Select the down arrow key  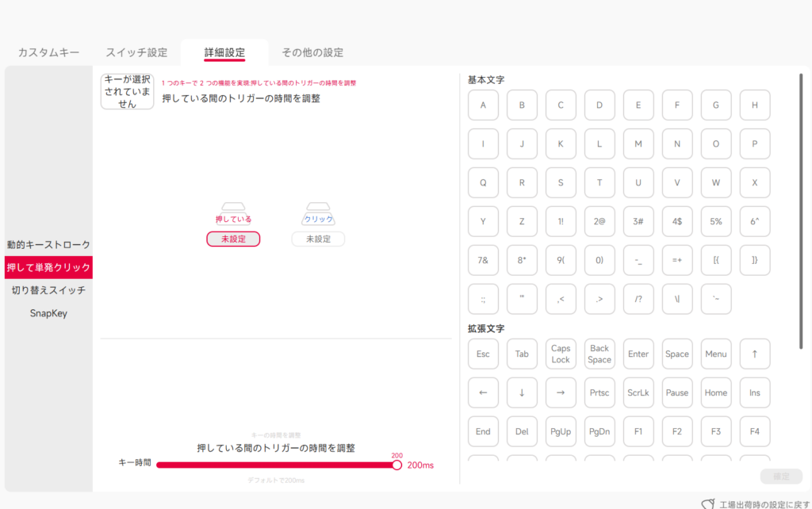pyautogui.click(x=522, y=393)
